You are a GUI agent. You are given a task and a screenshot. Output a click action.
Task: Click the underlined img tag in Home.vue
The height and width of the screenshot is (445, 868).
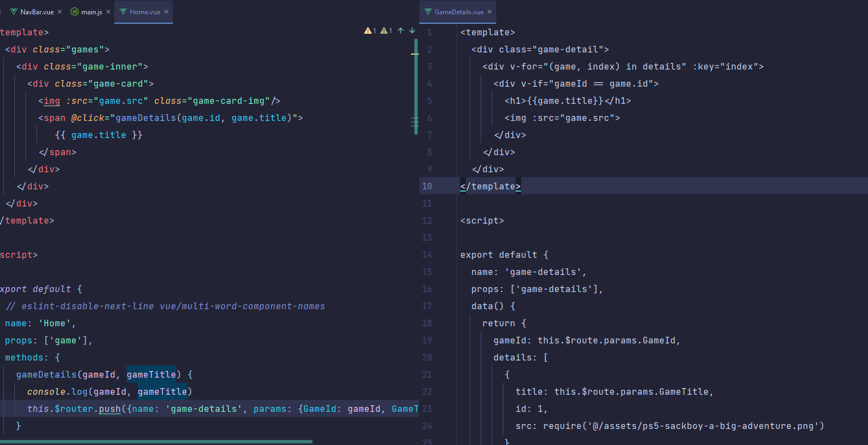point(52,101)
